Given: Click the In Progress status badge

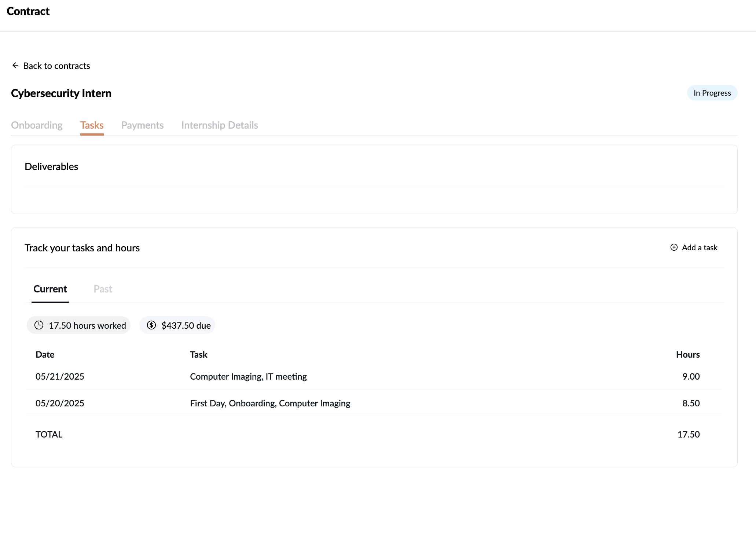Looking at the screenshot, I should [712, 93].
